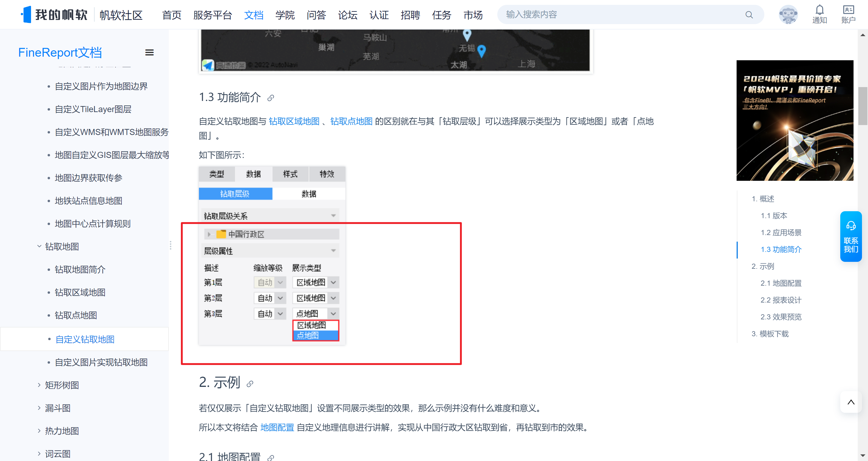Click the sidebar resize handle dots

[x=171, y=245]
